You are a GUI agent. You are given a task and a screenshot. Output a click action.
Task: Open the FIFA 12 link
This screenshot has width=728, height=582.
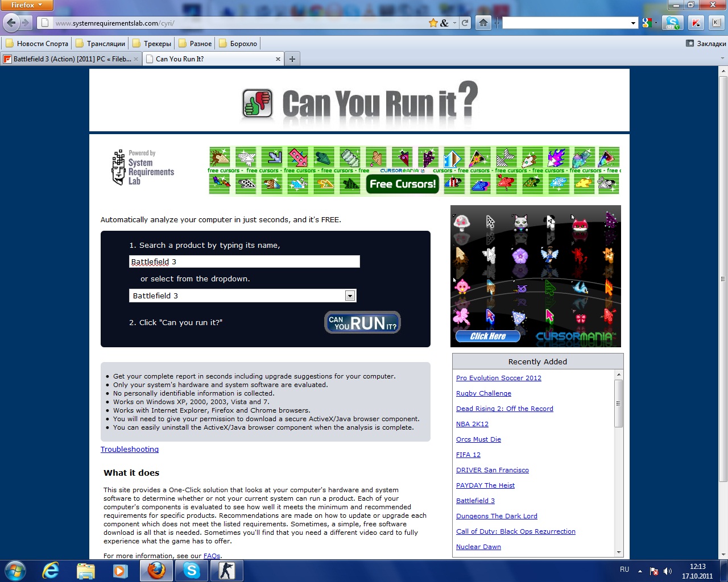468,455
